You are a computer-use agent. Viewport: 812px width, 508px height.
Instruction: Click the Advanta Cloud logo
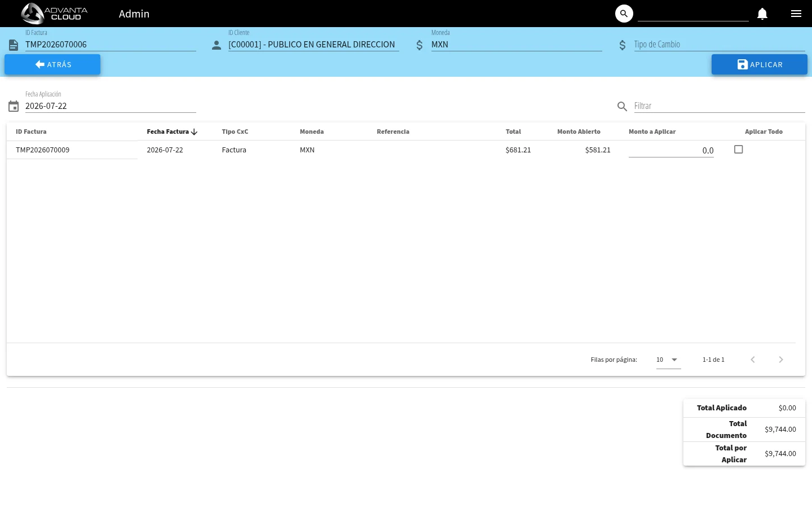[55, 14]
